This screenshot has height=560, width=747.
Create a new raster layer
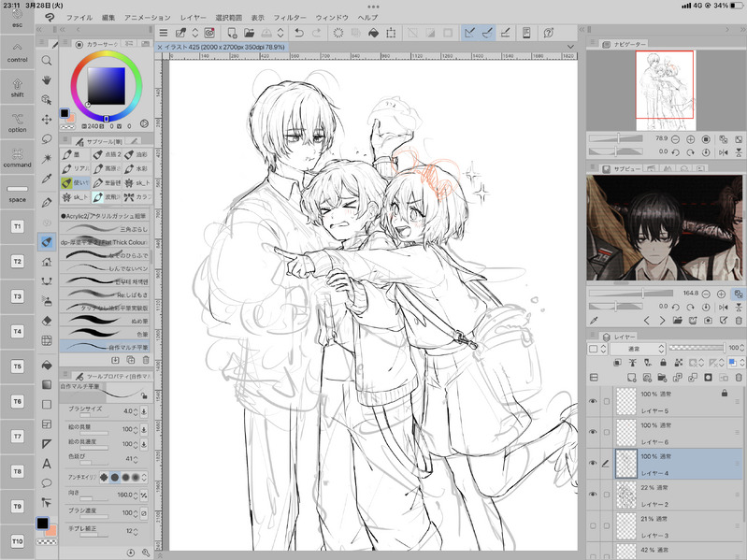coord(631,378)
